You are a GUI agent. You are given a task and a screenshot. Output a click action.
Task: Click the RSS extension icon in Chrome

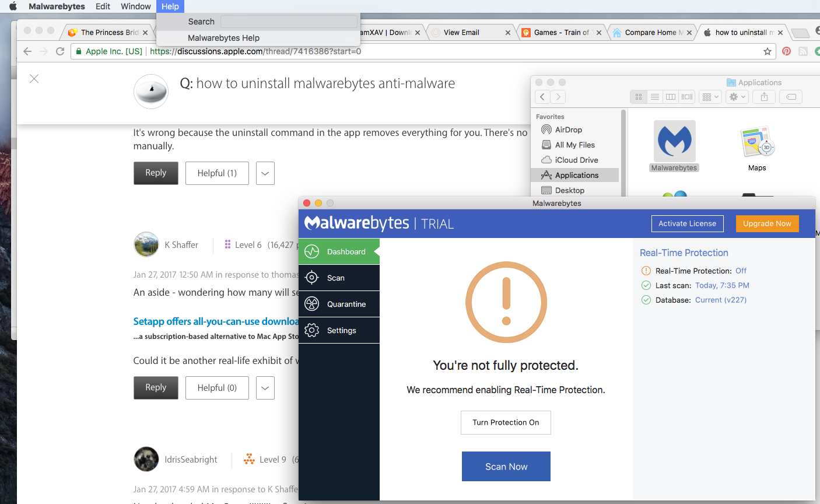point(803,51)
